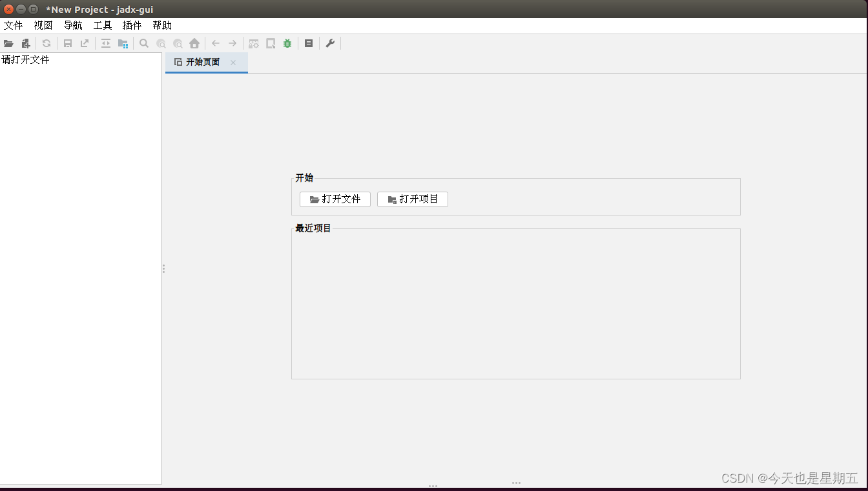Click the comment search icon

tap(178, 43)
